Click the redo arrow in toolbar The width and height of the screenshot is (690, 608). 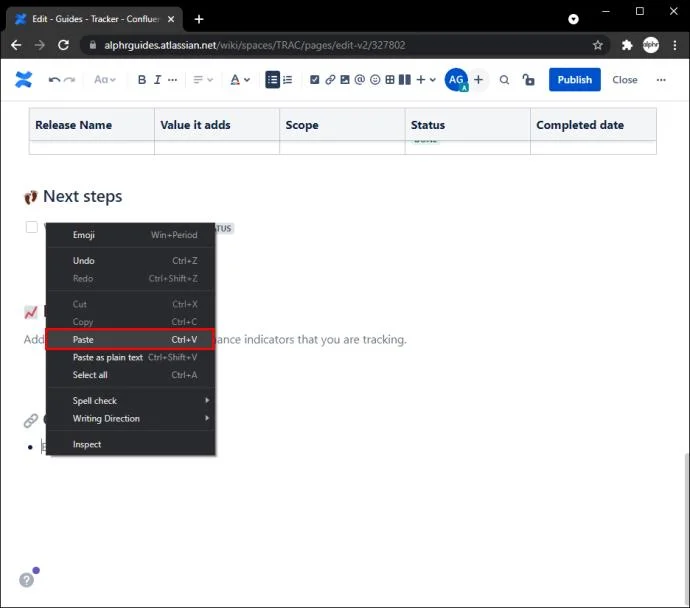[70, 80]
